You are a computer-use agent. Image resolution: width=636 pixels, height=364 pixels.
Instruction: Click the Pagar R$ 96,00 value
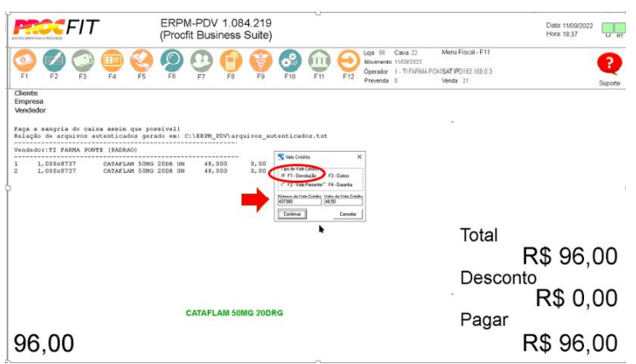(570, 343)
